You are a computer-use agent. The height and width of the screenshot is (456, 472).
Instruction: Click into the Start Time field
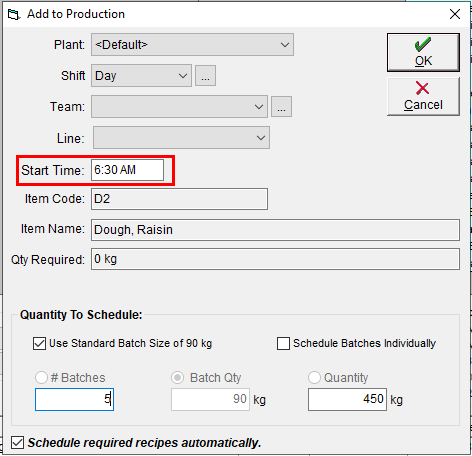[127, 170]
